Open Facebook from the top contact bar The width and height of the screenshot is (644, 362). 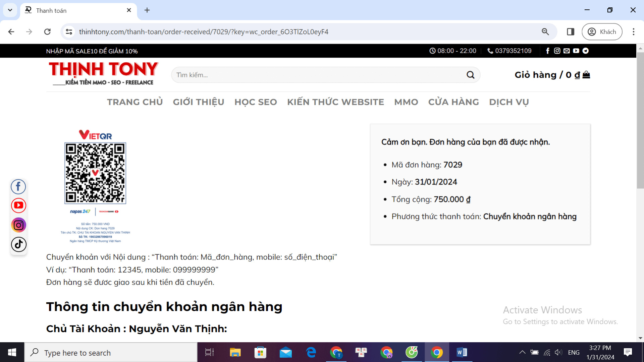[x=547, y=51]
